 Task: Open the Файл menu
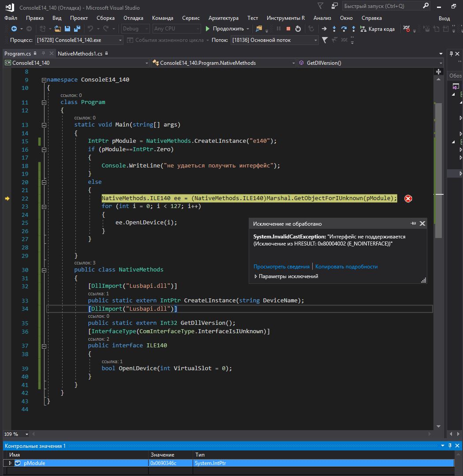[11, 18]
